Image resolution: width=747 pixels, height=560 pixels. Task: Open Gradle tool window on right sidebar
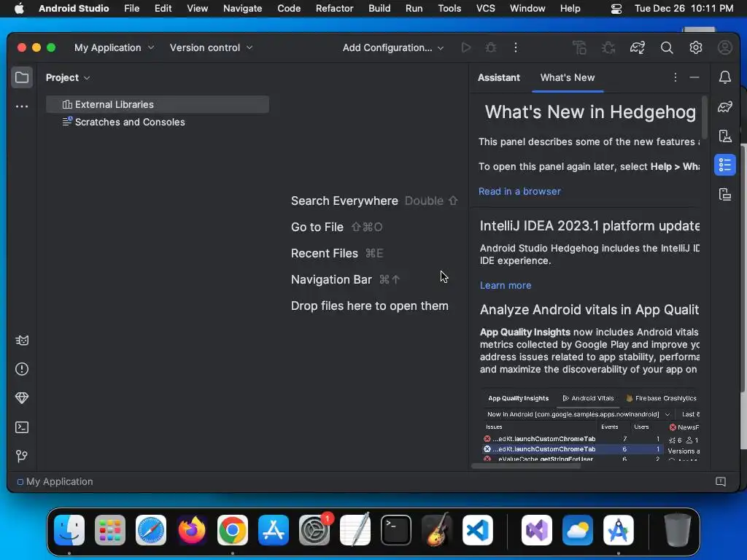pyautogui.click(x=725, y=106)
